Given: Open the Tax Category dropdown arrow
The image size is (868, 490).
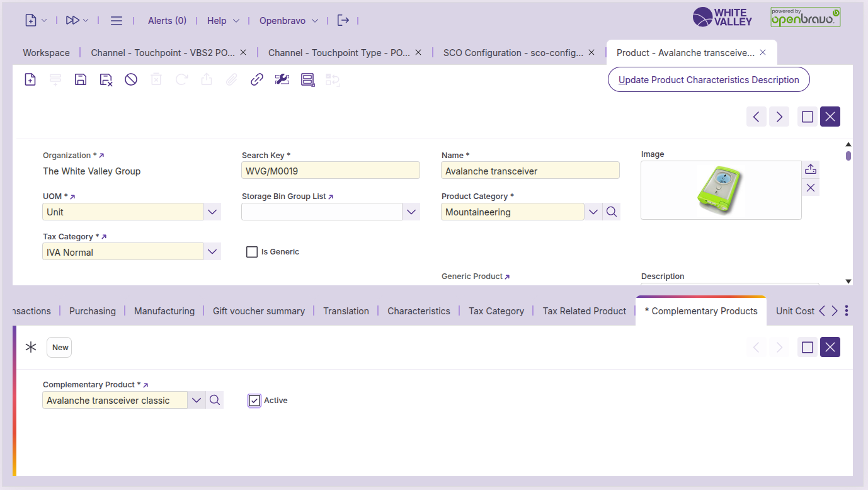Looking at the screenshot, I should point(212,252).
